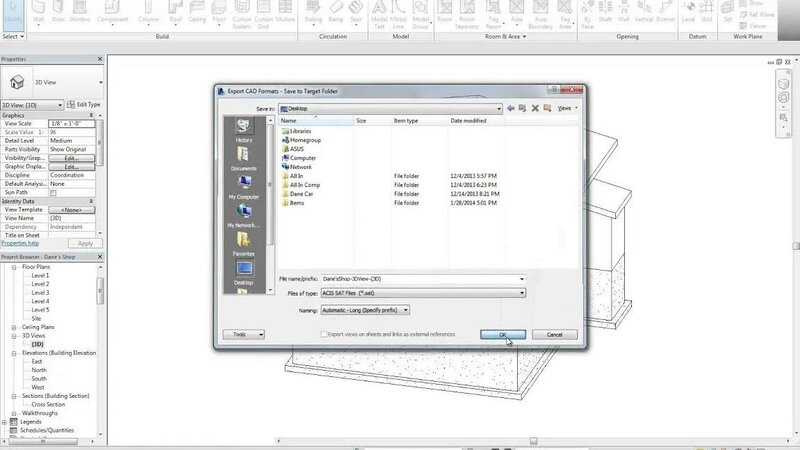
Task: Close the Project Browser panel
Action: (x=100, y=257)
